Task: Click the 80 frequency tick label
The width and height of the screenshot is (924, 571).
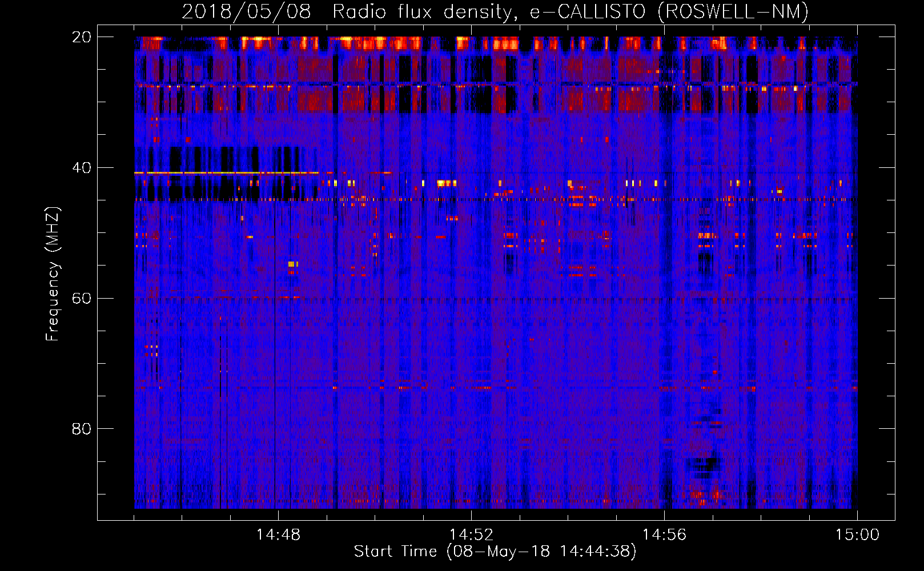Action: [81, 429]
